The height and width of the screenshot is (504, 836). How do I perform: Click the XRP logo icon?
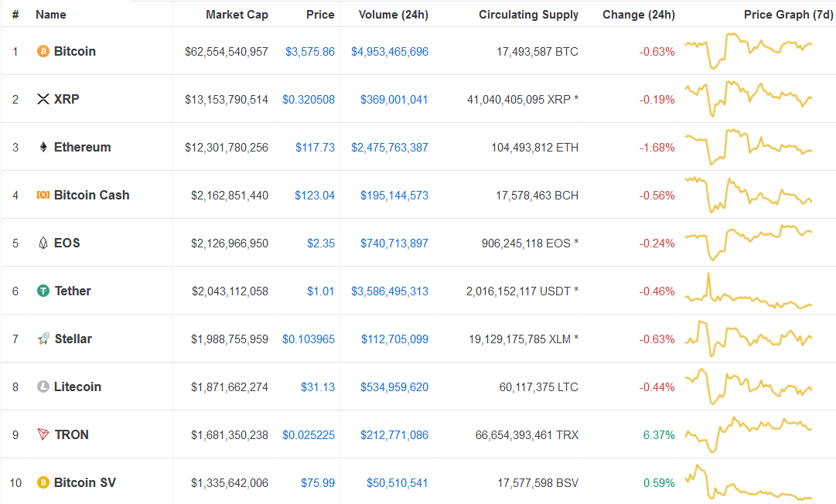click(x=43, y=99)
